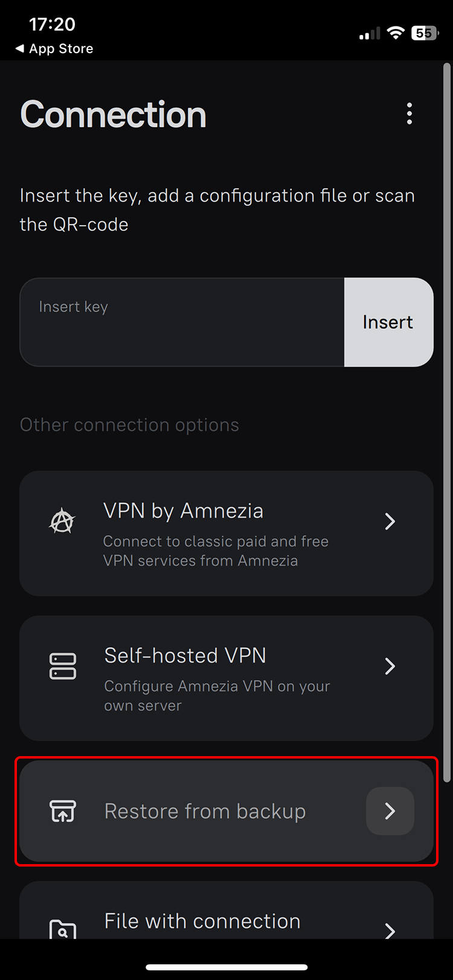Focus the Insert key text field

182,322
